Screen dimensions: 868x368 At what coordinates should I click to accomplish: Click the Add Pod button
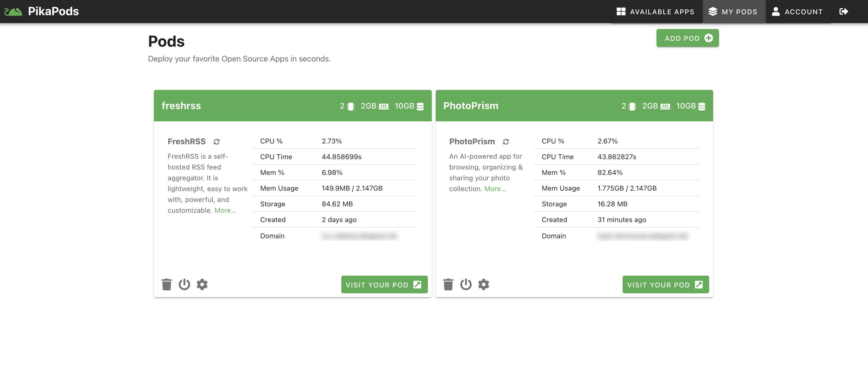point(687,38)
